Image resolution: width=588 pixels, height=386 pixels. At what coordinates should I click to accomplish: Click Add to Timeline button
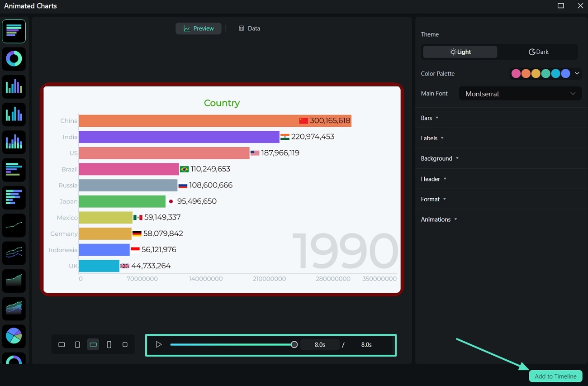click(555, 376)
